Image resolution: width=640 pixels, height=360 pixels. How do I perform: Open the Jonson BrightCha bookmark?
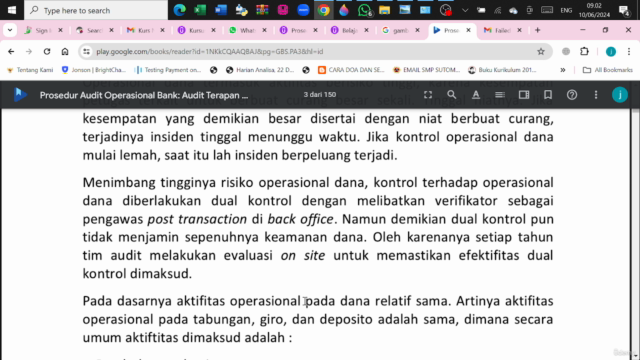pyautogui.click(x=93, y=70)
